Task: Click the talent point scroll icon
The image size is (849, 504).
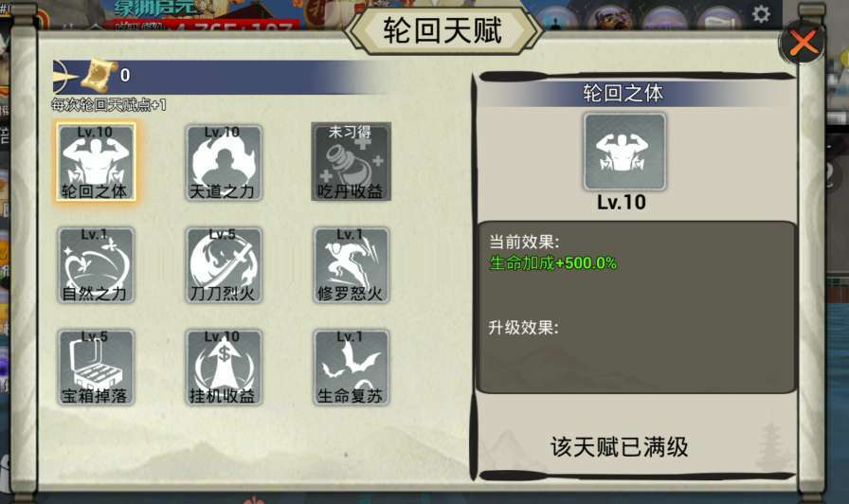Action: [x=99, y=75]
